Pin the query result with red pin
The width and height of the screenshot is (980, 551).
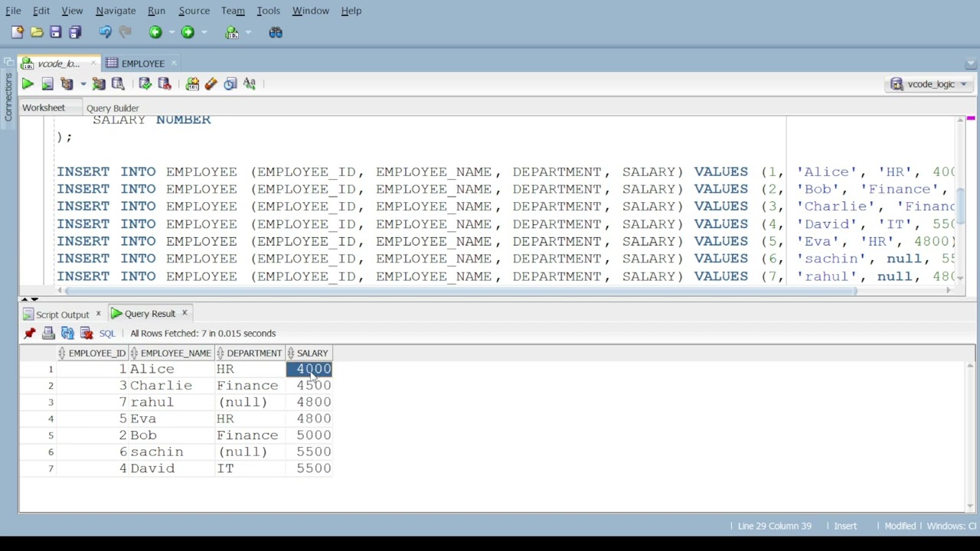[30, 333]
